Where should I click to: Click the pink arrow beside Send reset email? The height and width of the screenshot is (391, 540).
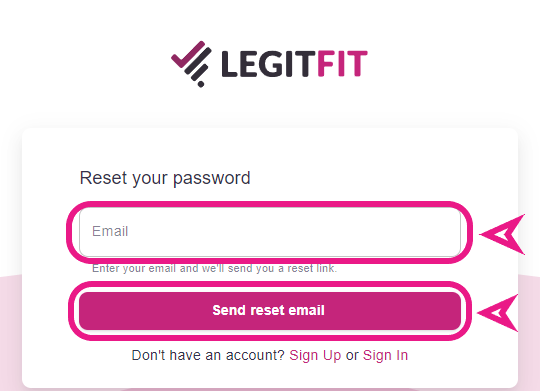tap(498, 313)
